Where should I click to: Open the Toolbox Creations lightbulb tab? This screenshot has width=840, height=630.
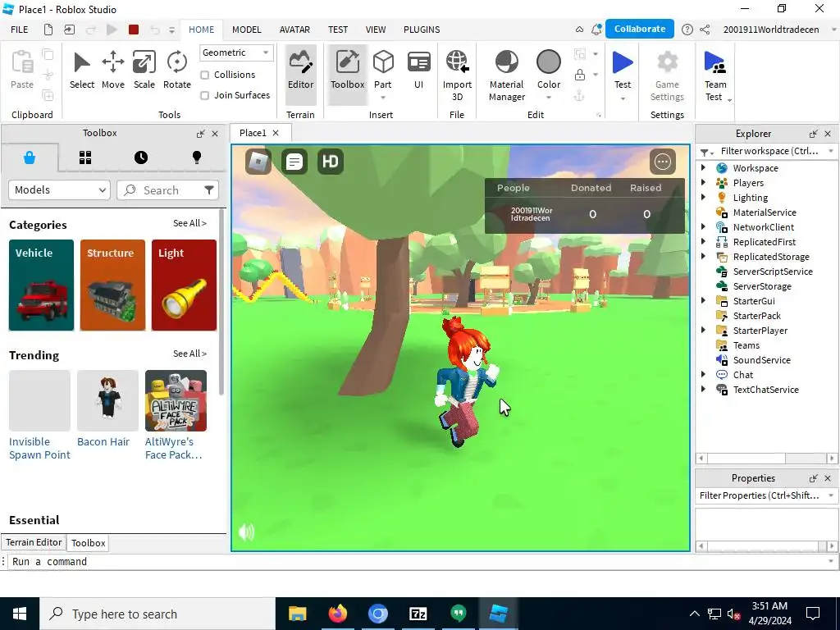click(x=197, y=157)
